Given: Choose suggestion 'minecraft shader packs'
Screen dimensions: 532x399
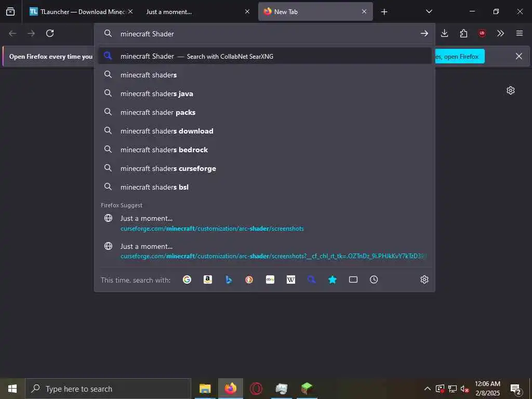Looking at the screenshot, I should click(264, 112).
